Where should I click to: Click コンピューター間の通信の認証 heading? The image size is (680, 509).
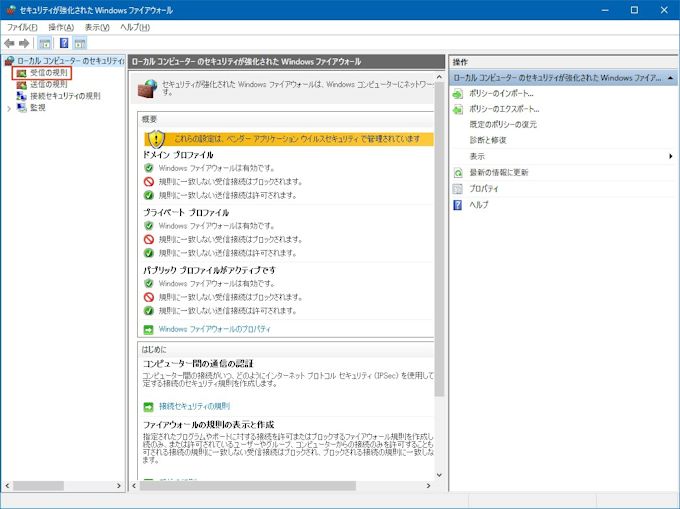(198, 363)
